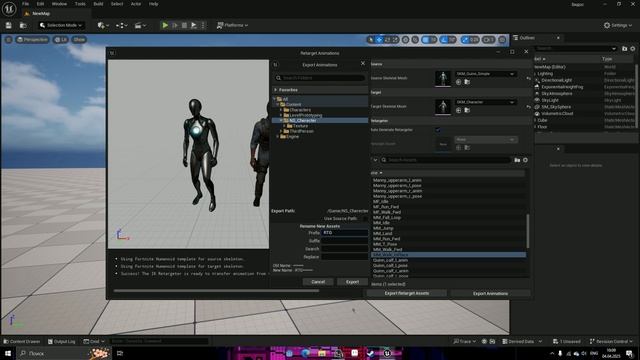The width and height of the screenshot is (640, 360).
Task: Activate the select cursor tool in viewport
Action: pos(371,40)
